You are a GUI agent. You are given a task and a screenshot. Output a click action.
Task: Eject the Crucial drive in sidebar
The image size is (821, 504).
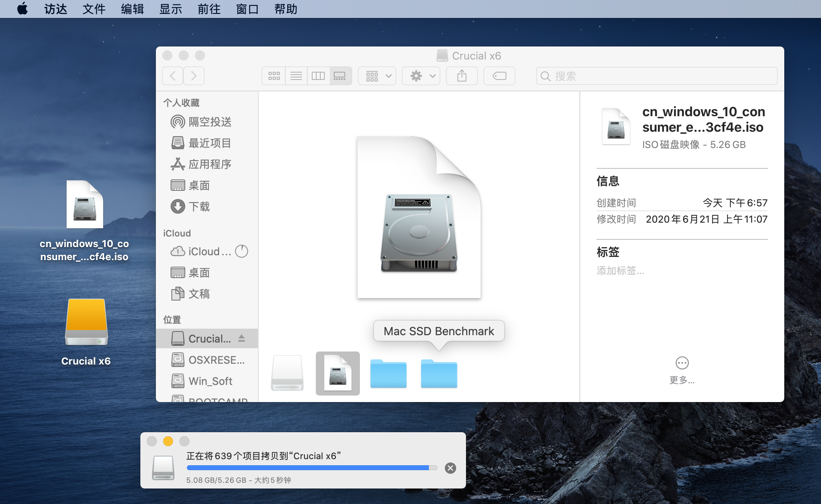(242, 338)
